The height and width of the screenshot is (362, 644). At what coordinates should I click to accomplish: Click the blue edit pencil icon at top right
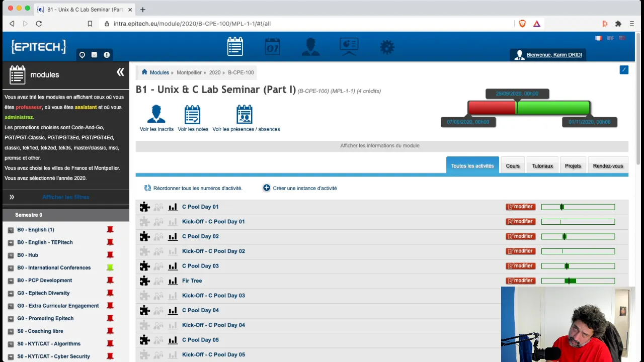point(624,70)
